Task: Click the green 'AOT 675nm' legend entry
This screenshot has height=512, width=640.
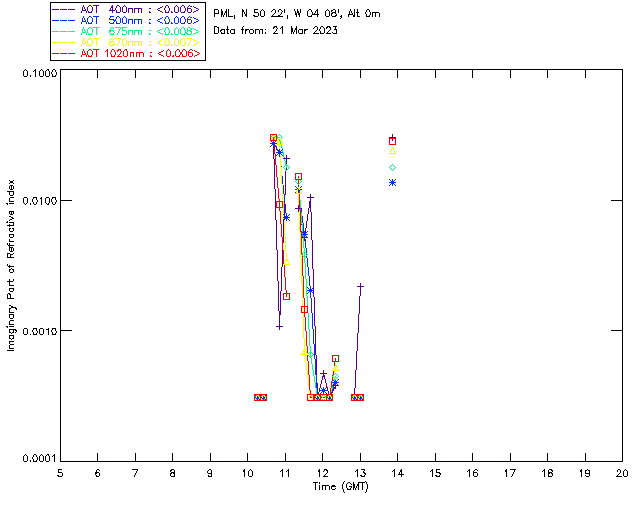Action: (126, 31)
